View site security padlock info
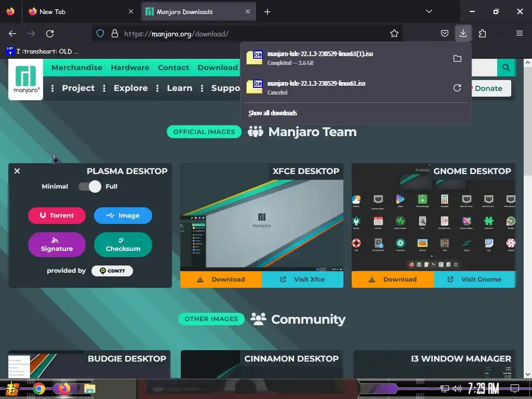 pyautogui.click(x=115, y=33)
